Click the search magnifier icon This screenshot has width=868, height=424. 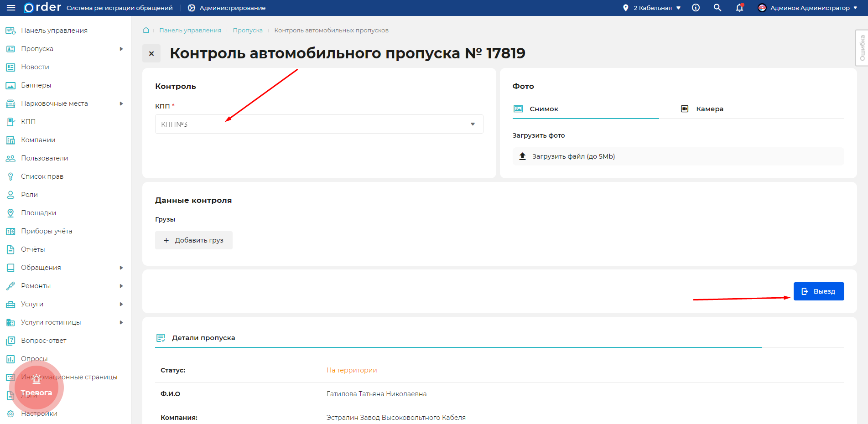(717, 8)
